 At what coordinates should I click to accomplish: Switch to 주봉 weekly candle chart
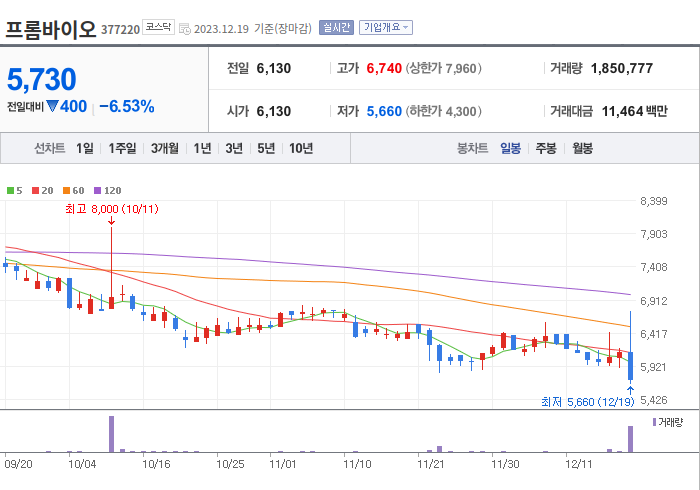point(546,148)
